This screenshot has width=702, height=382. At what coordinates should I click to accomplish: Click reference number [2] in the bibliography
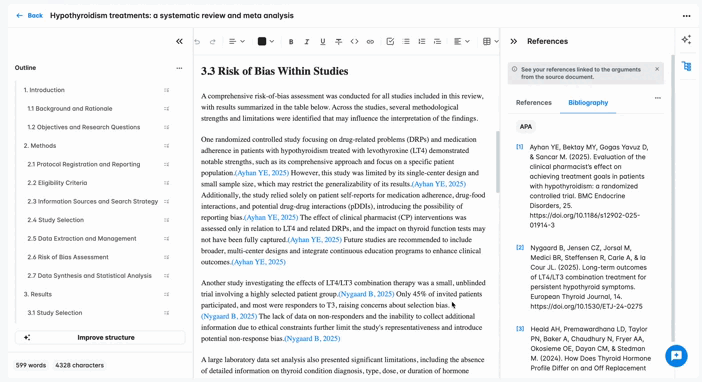click(x=519, y=247)
